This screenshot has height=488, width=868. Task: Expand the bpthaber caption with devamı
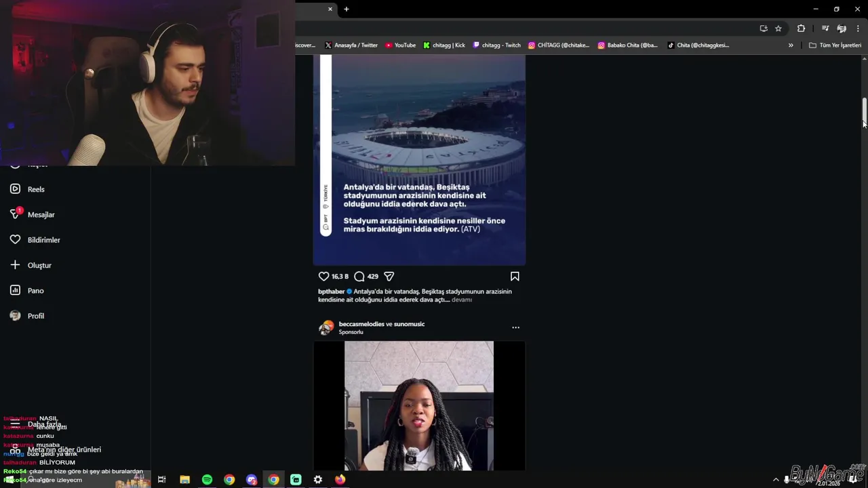click(x=462, y=300)
